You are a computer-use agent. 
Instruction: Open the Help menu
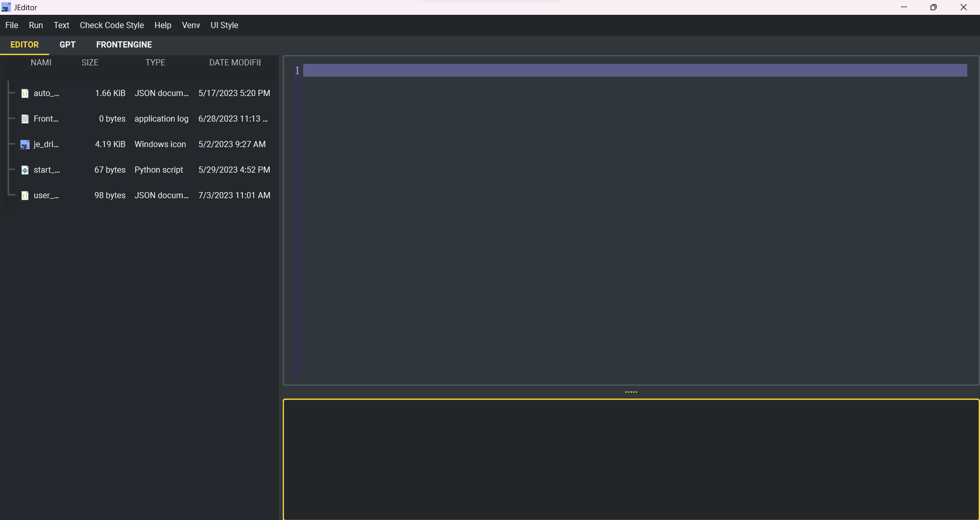pyautogui.click(x=163, y=25)
